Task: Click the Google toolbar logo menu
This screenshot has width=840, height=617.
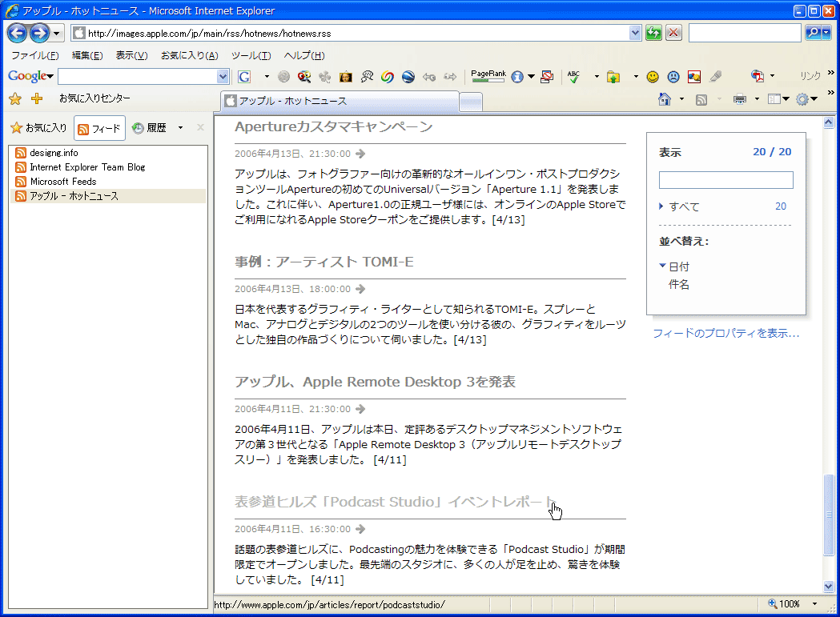Action: (30, 77)
